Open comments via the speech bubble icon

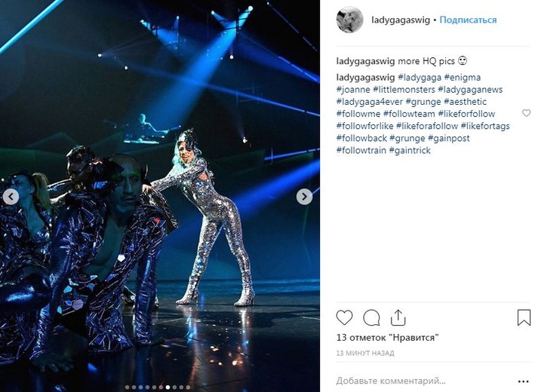371,317
